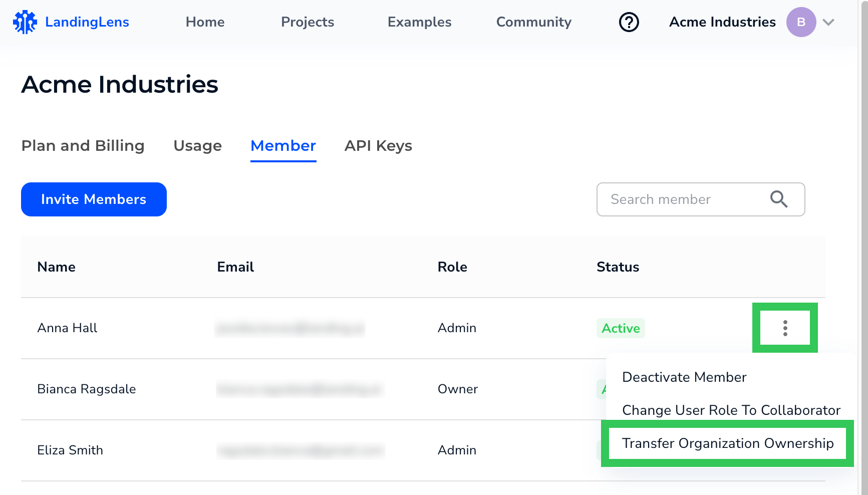The height and width of the screenshot is (495, 868).
Task: Click the name Bianca Ragsdale
Action: (87, 389)
